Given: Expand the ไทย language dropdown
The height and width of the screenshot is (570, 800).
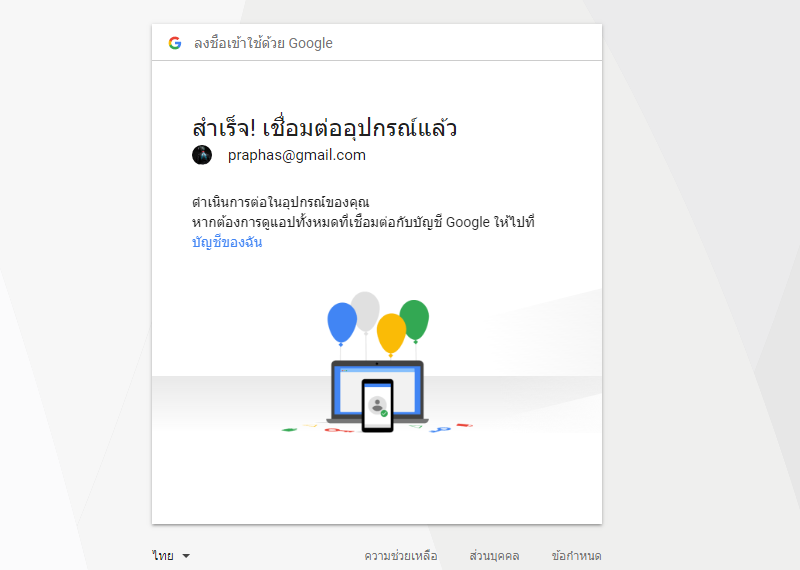Looking at the screenshot, I should coord(171,556).
